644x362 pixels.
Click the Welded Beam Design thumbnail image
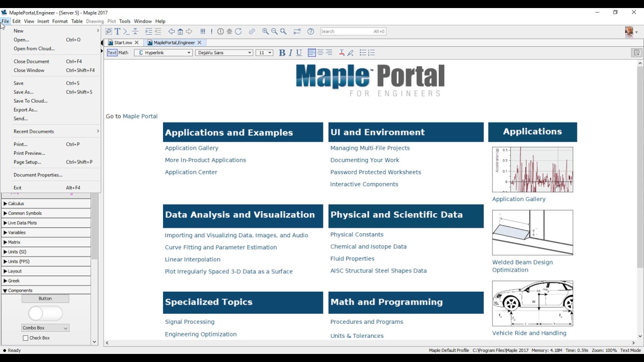[x=532, y=232]
